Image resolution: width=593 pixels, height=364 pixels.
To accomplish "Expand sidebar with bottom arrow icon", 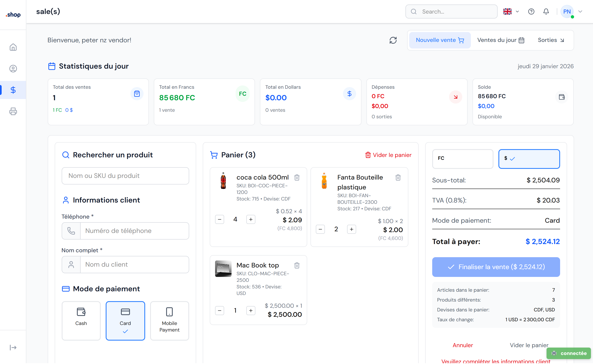I will pyautogui.click(x=13, y=347).
